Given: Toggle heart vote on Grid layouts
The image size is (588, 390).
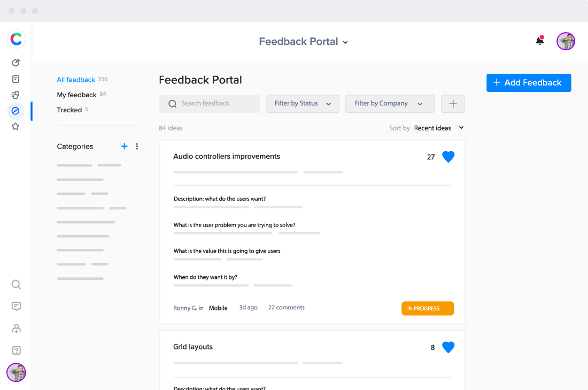Looking at the screenshot, I should coord(448,347).
